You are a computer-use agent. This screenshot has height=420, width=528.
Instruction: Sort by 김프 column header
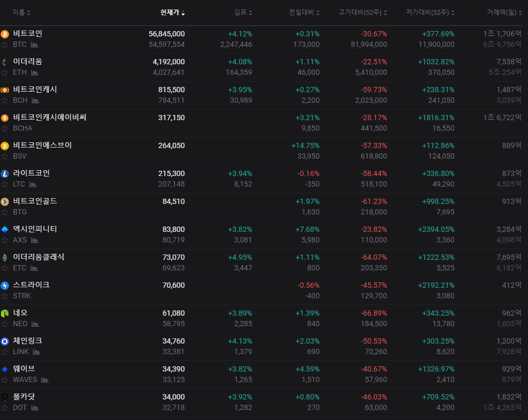(243, 13)
